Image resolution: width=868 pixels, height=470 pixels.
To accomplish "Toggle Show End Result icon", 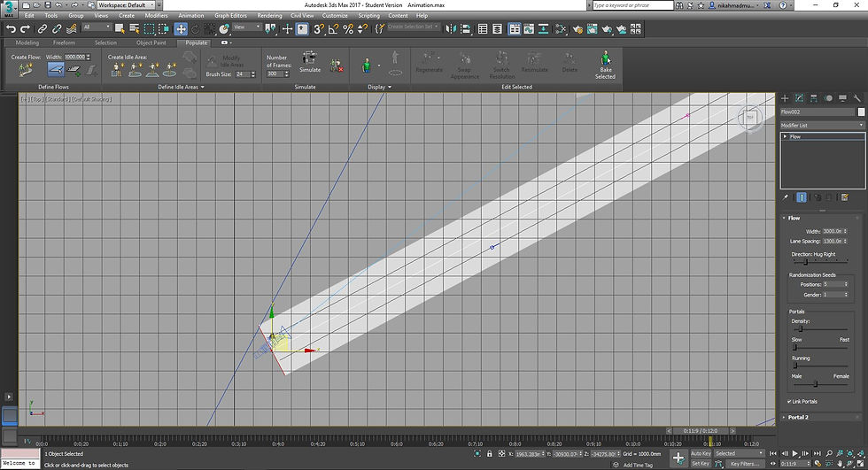I will (802, 197).
